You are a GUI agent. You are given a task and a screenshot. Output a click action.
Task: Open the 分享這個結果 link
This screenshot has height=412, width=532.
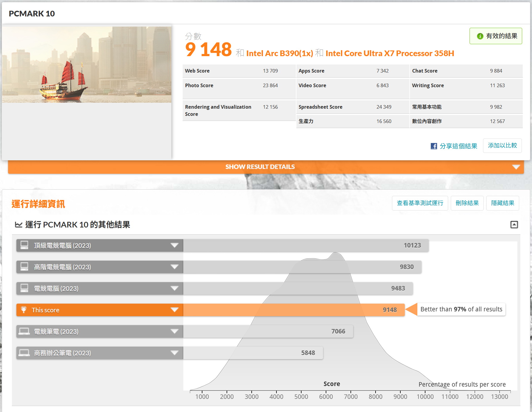(458, 146)
